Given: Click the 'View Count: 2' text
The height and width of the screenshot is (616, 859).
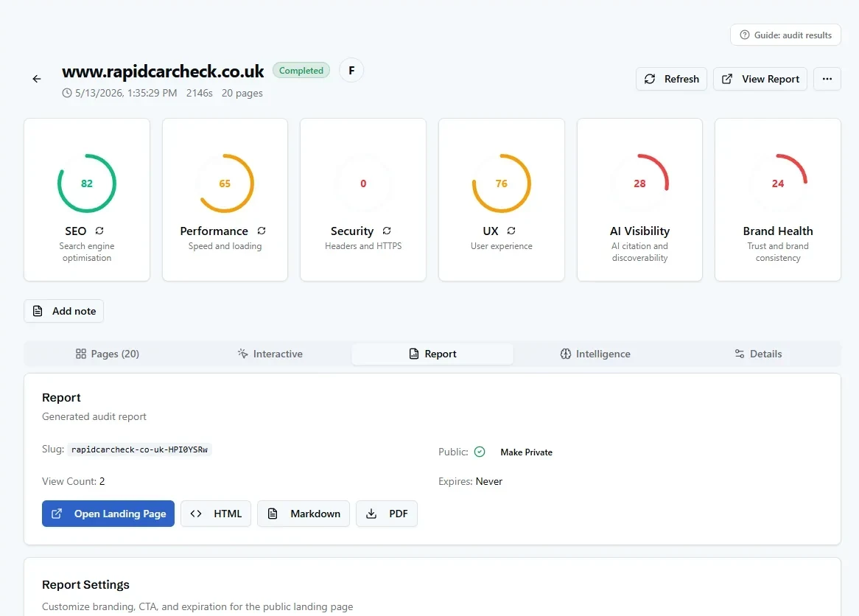Looking at the screenshot, I should click(x=74, y=481).
